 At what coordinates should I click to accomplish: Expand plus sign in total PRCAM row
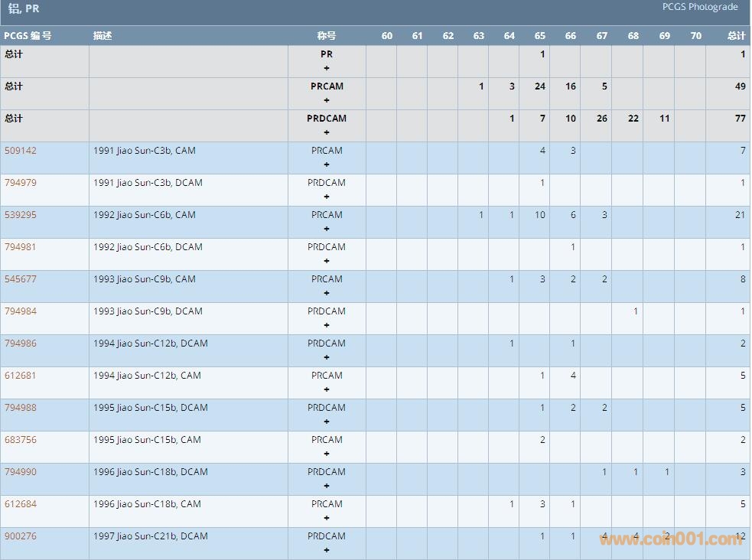[x=327, y=100]
